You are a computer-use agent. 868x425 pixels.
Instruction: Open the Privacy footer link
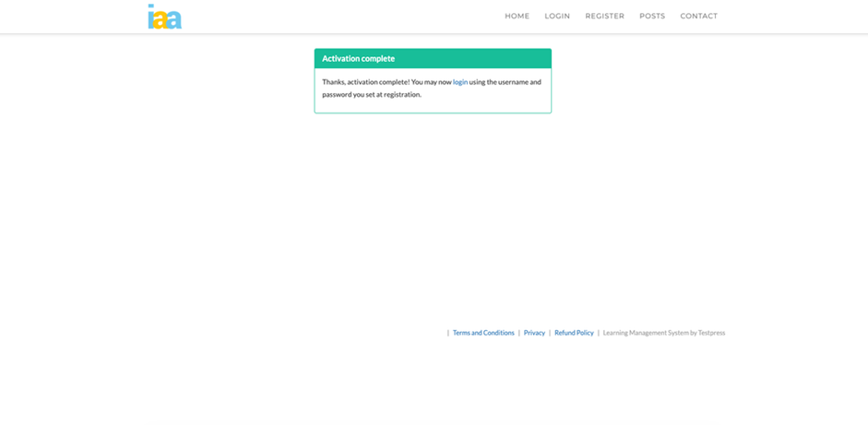pyautogui.click(x=534, y=333)
